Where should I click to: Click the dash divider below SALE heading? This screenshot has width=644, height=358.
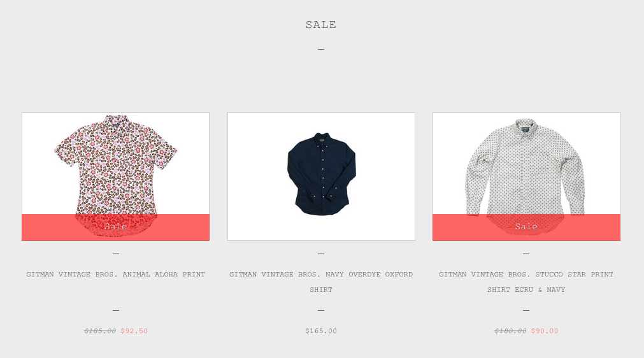[x=321, y=49]
